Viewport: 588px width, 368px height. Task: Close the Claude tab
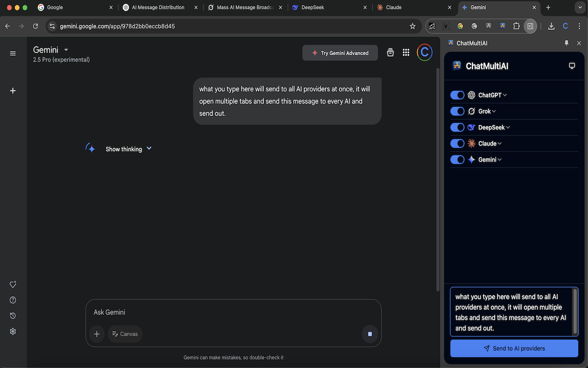coord(450,7)
